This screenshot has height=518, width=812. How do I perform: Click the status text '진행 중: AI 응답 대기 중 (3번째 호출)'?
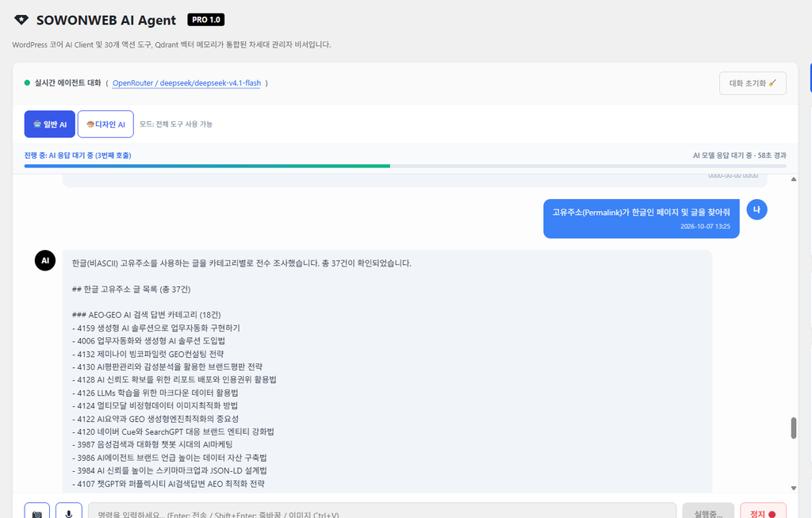tap(78, 155)
